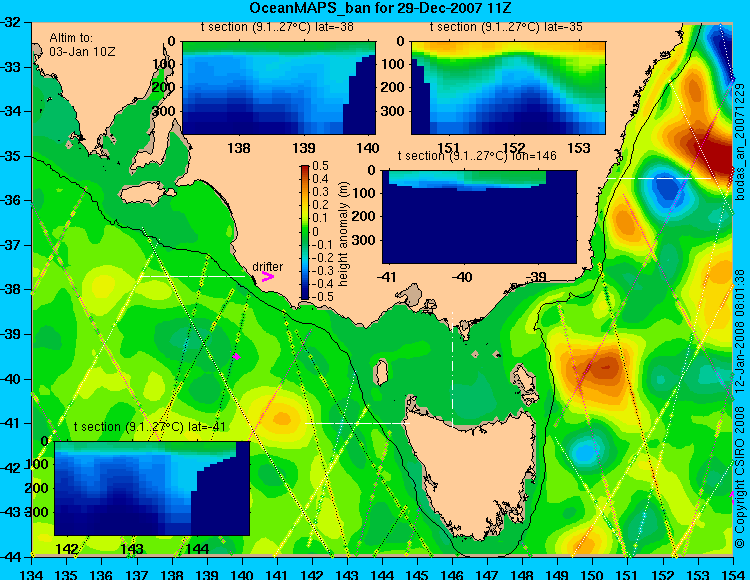Click the main latitude axis label "-32"
This screenshot has width=750, height=580.
[x=12, y=22]
